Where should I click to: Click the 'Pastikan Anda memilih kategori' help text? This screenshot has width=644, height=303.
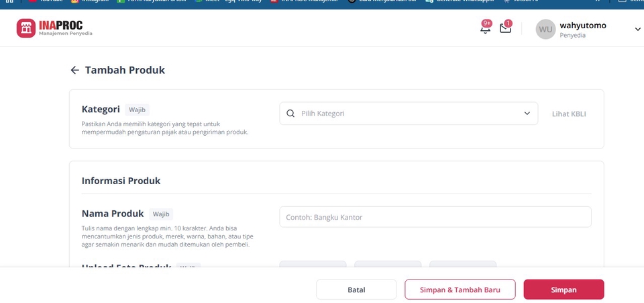pyautogui.click(x=165, y=128)
